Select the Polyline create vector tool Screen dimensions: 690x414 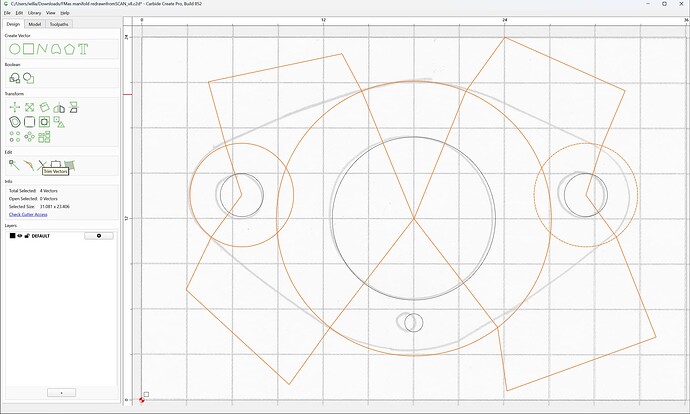pos(42,49)
